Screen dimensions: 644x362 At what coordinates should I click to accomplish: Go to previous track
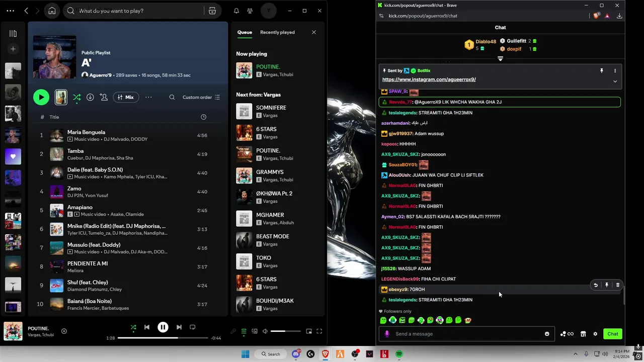coord(147,327)
